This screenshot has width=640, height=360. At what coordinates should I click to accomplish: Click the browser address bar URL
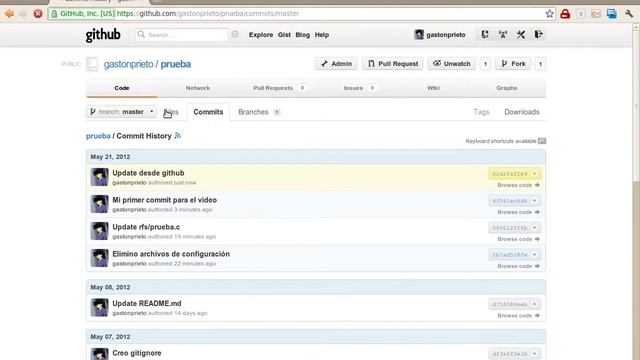coord(208,13)
